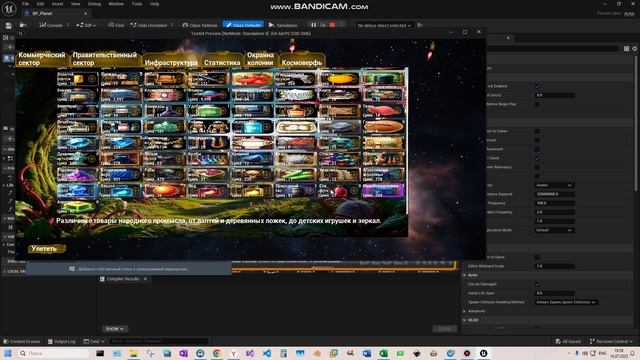Click the details panel settings gear icon
Image resolution: width=640 pixels, height=360 pixels.
tap(635, 49)
